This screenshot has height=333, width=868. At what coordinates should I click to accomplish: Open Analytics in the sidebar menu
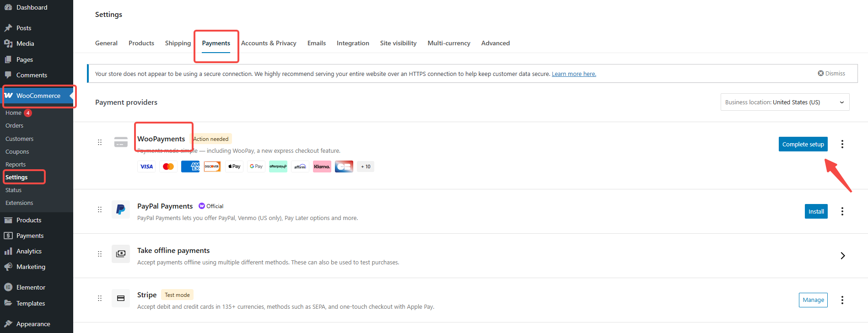29,251
